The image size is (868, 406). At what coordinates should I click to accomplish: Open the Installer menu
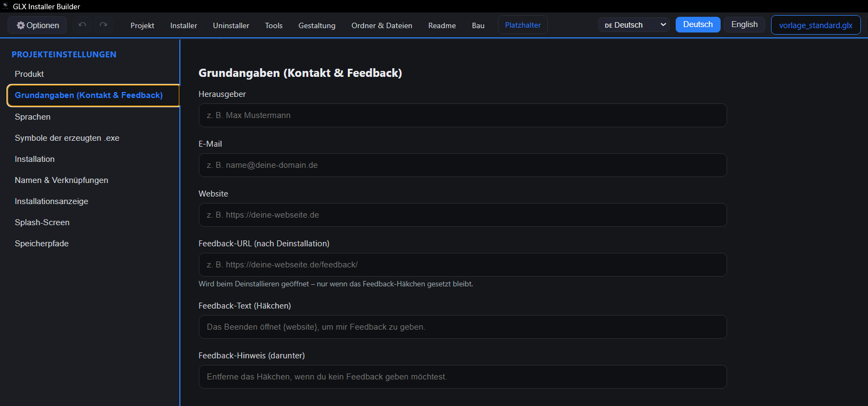click(x=184, y=25)
